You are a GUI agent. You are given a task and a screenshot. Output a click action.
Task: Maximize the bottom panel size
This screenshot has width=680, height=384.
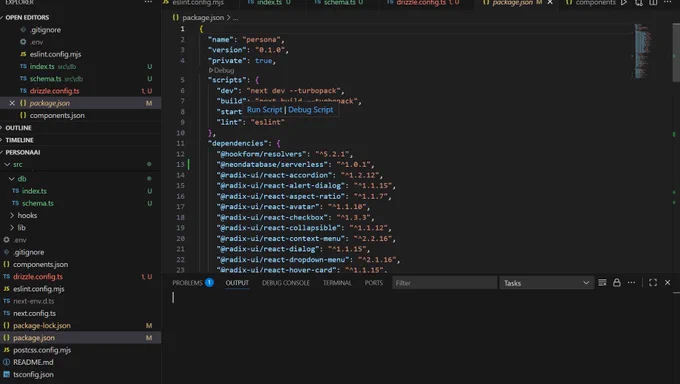(653, 283)
